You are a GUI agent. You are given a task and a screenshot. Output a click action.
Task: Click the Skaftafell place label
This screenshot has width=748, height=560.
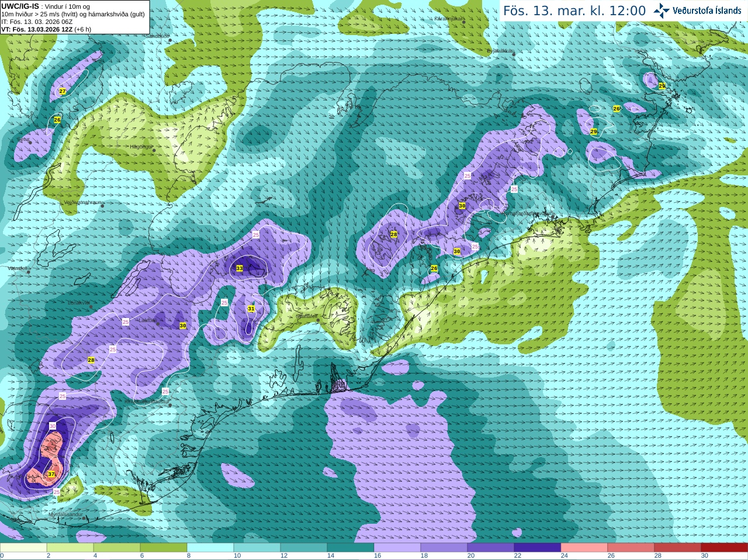click(306, 316)
